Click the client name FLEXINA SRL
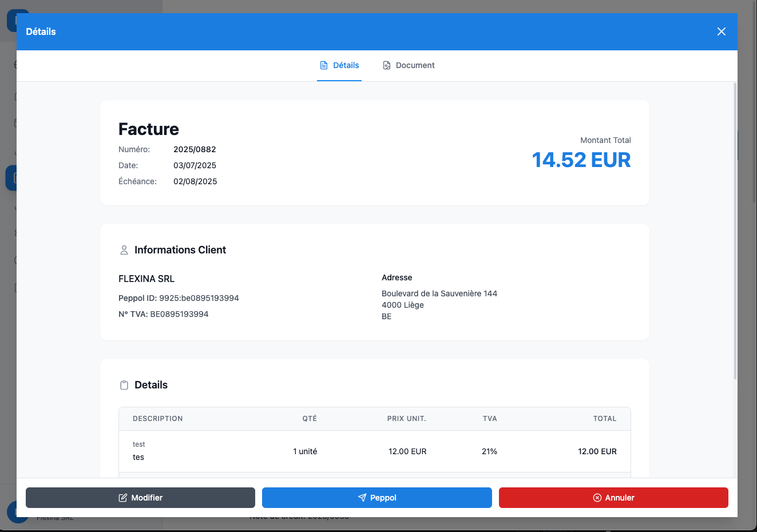 tap(146, 279)
